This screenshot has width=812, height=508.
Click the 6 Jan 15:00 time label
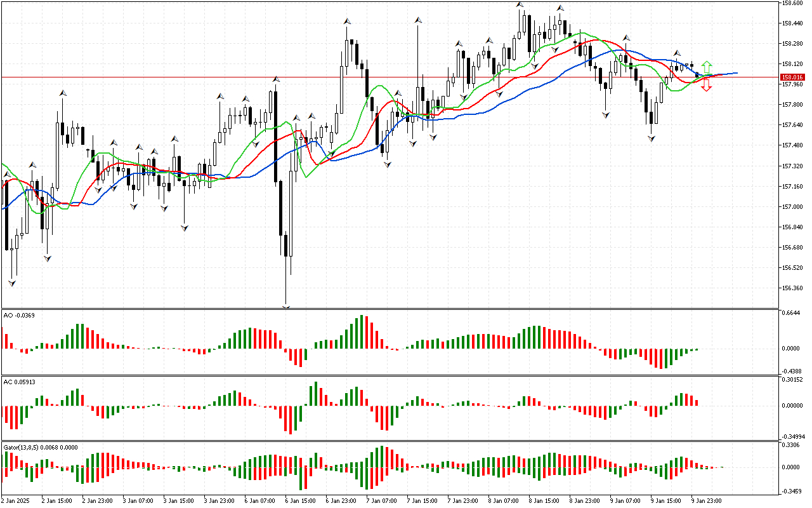click(299, 500)
